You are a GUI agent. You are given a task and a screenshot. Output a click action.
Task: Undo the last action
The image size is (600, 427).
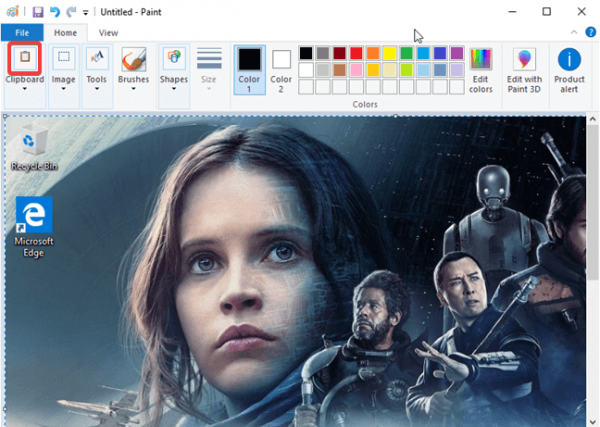tap(55, 12)
